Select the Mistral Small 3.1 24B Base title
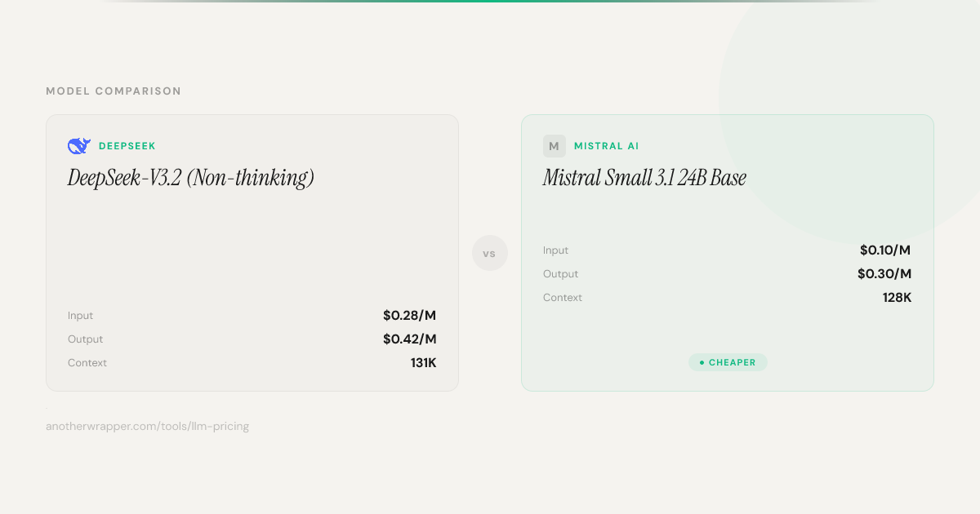This screenshot has height=514, width=980. (644, 178)
